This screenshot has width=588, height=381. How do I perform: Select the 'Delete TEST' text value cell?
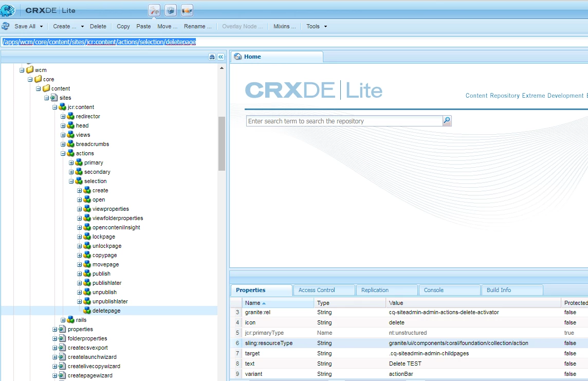[x=473, y=364]
